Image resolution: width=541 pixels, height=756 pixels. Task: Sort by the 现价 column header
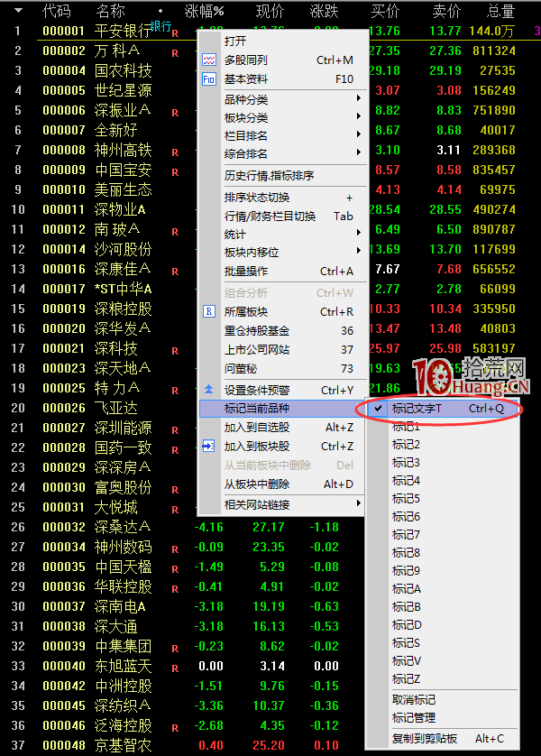[270, 11]
